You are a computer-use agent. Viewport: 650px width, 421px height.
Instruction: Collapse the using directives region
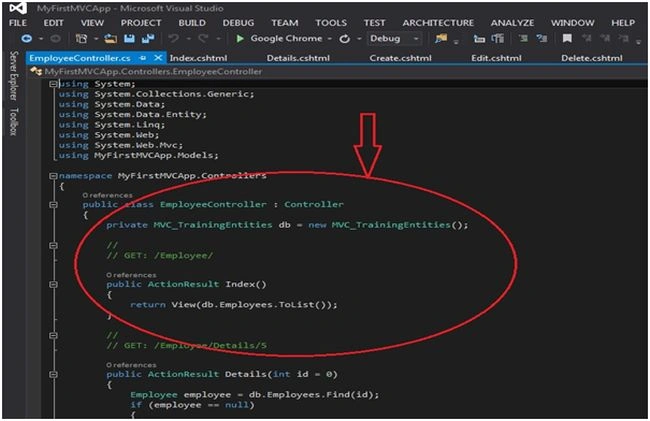[53, 84]
